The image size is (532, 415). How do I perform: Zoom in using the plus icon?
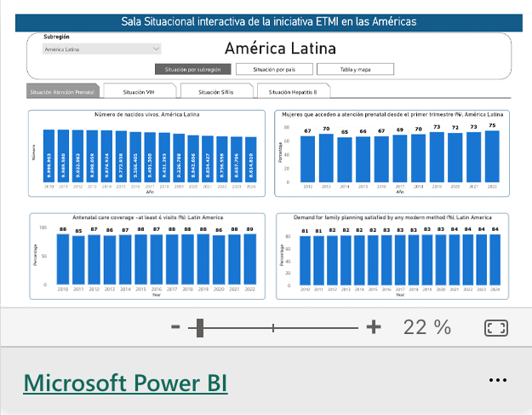373,327
